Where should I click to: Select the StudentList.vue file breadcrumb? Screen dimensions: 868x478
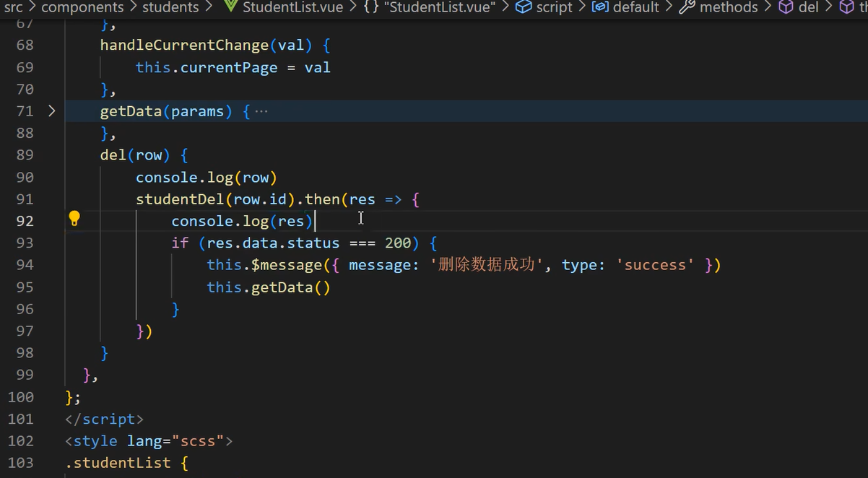292,7
